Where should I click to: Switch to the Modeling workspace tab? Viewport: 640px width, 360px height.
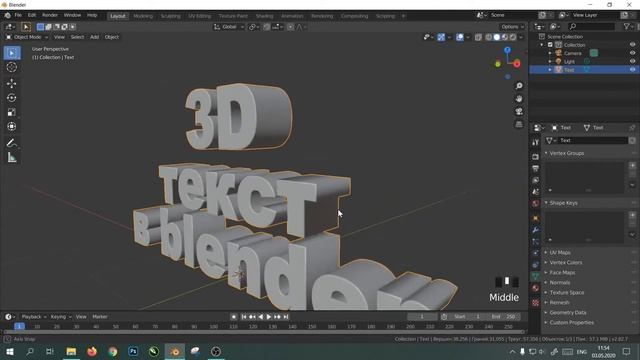(143, 16)
